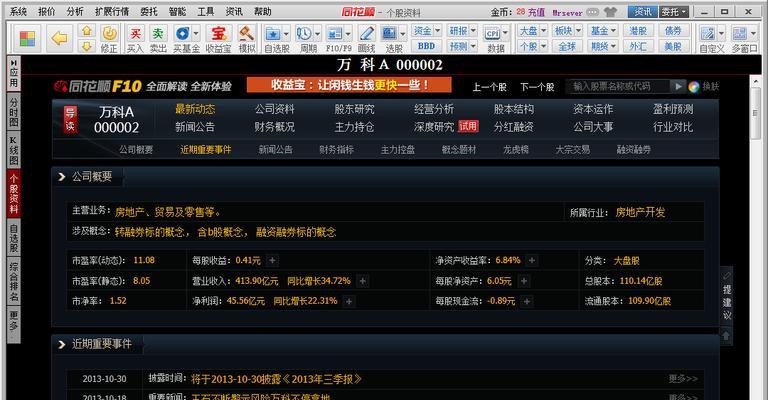Click the BBD button

[426, 46]
